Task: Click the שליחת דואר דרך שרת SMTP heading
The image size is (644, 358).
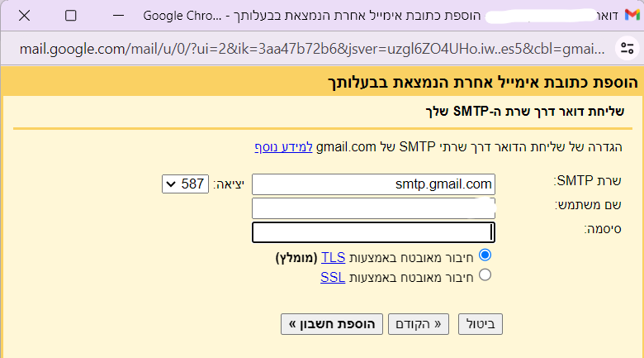Action: (525, 112)
